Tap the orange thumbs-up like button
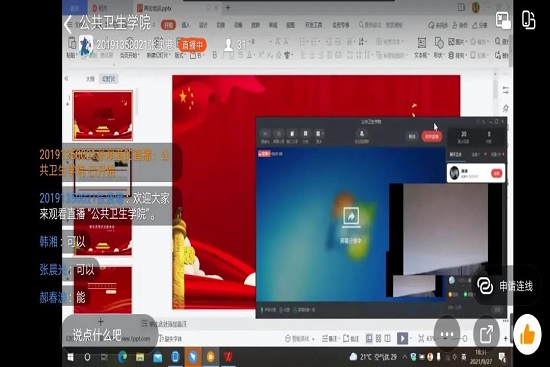 (x=527, y=334)
